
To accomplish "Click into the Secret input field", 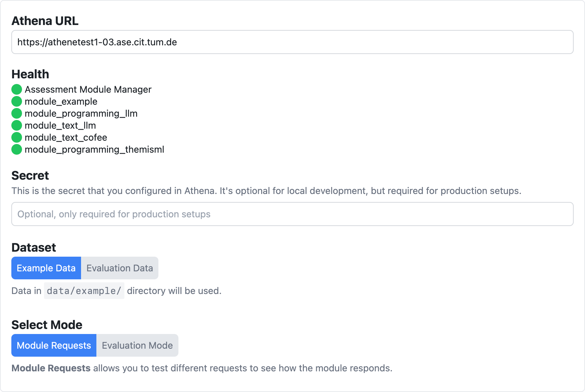I will (x=292, y=214).
